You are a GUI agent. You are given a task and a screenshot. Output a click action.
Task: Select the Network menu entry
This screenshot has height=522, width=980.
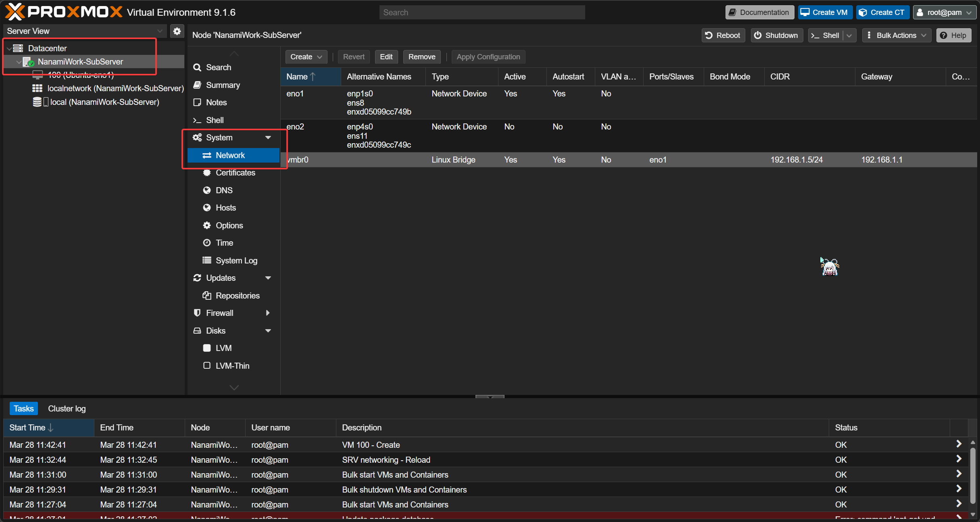click(234, 155)
